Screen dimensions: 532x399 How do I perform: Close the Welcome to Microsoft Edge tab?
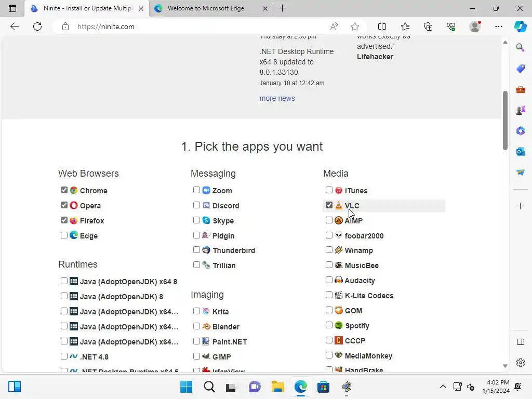click(265, 8)
